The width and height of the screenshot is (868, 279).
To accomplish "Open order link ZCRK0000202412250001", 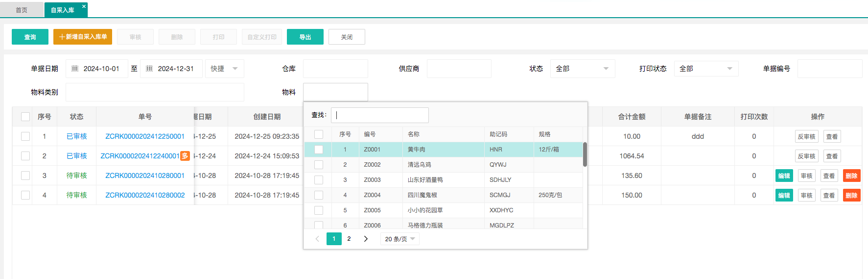I will tap(145, 136).
